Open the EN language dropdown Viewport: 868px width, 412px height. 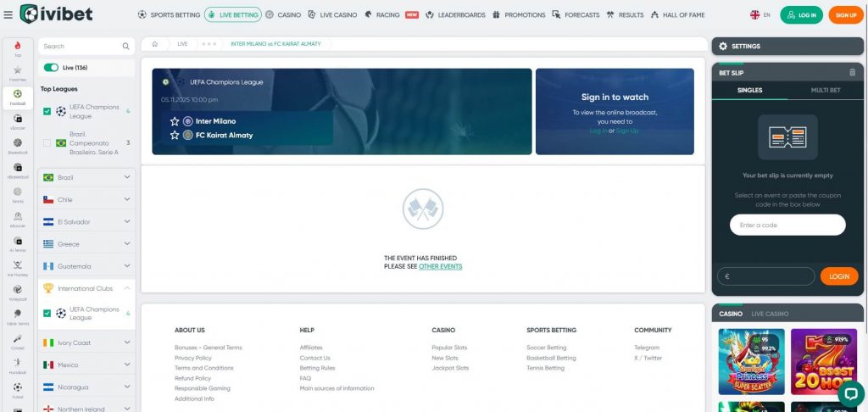click(x=760, y=14)
